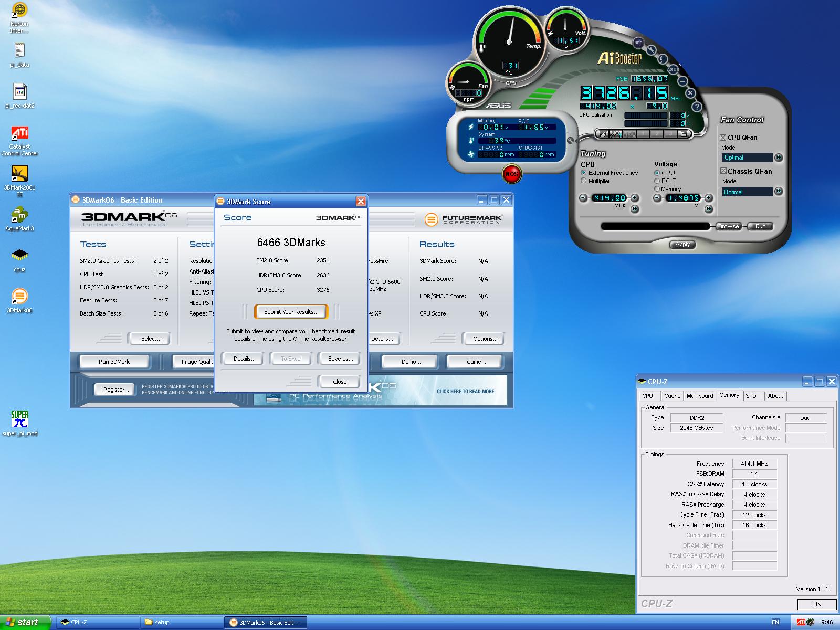The image size is (840, 630).
Task: Switch to the Mainboard tab in CPU-Z
Action: pyautogui.click(x=700, y=396)
